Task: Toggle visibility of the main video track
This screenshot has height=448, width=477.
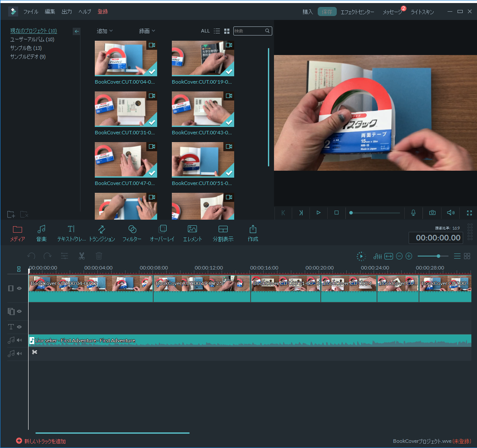Action: pos(19,288)
